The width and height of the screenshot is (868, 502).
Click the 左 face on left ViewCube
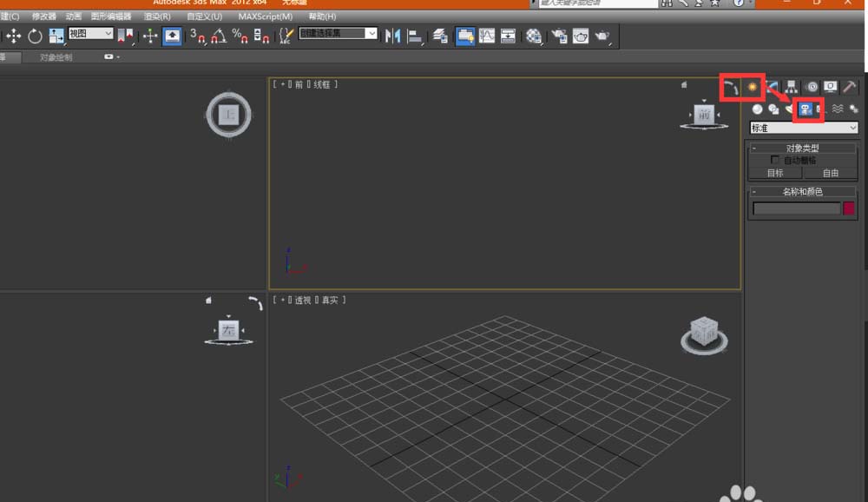pyautogui.click(x=228, y=330)
